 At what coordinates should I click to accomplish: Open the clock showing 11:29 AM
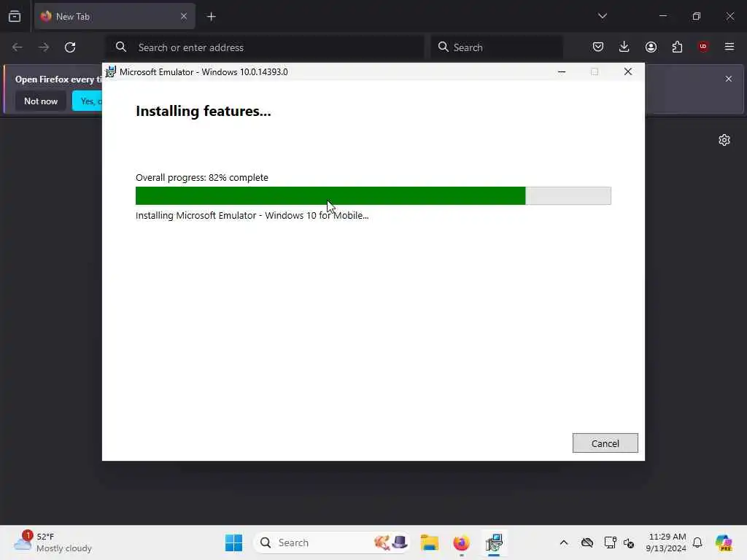click(666, 542)
